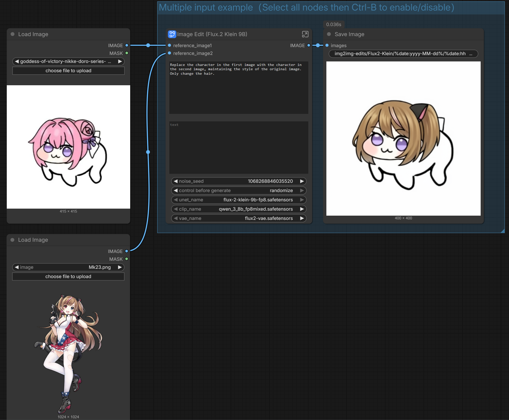Click the reference_image2 input socket
This screenshot has width=509, height=420.
170,53
